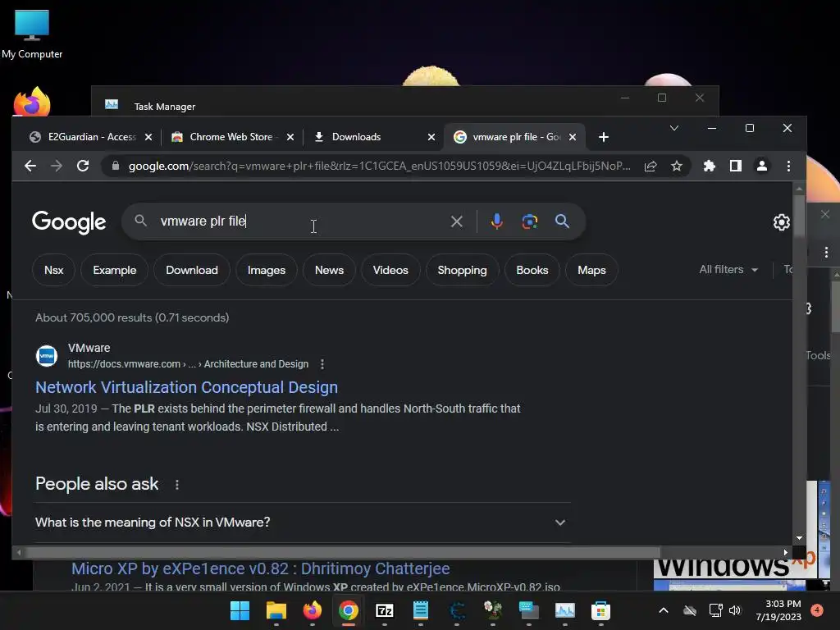Open the Chrome side panel
This screenshot has height=630, width=840.
(736, 166)
